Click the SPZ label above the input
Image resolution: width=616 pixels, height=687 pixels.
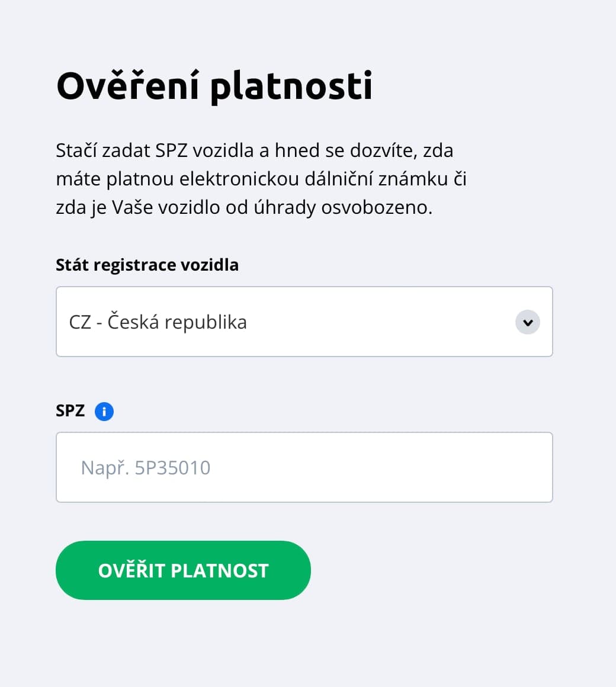70,410
